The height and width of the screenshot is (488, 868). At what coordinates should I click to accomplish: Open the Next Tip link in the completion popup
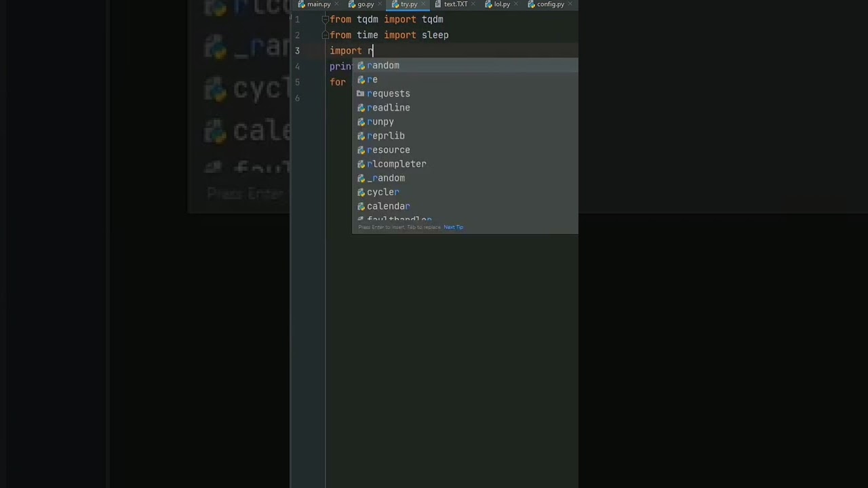click(x=453, y=227)
